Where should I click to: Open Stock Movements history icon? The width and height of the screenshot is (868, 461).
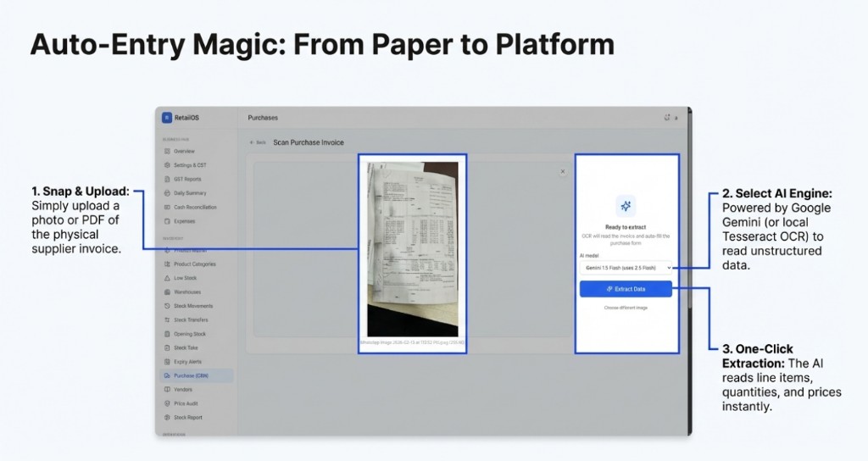pyautogui.click(x=167, y=305)
